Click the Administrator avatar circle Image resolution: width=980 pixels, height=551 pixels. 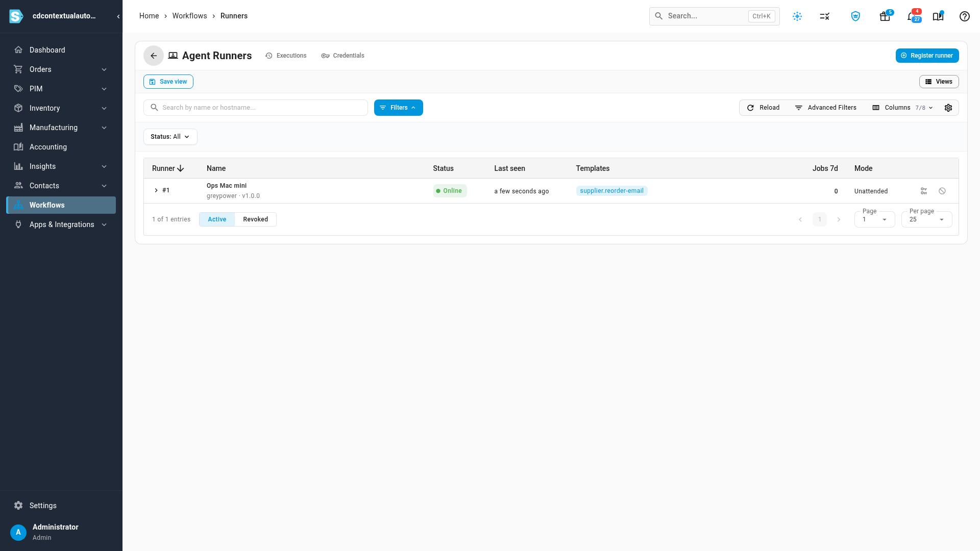tap(18, 532)
